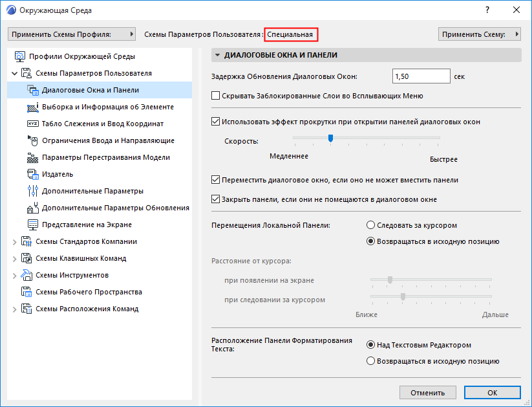Click the Ограничения Ввода и Направляющие icon
The height and width of the screenshot is (407, 532).
point(33,140)
